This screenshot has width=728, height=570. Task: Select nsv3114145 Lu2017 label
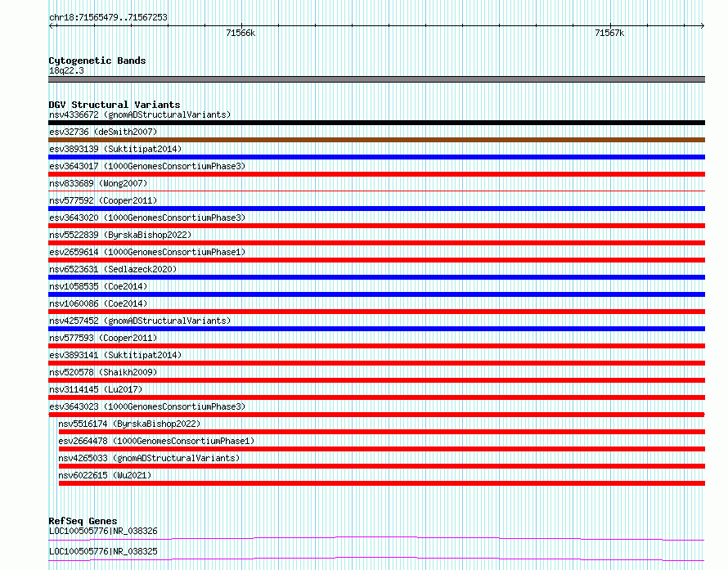click(96, 389)
